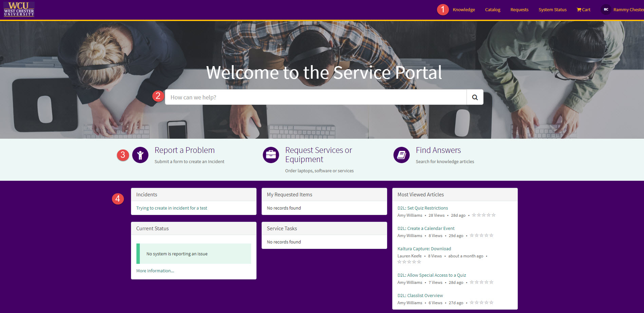Open the 'D2L: Classlist Overview' article
Viewport: 644px width, 313px height.
pyautogui.click(x=420, y=295)
